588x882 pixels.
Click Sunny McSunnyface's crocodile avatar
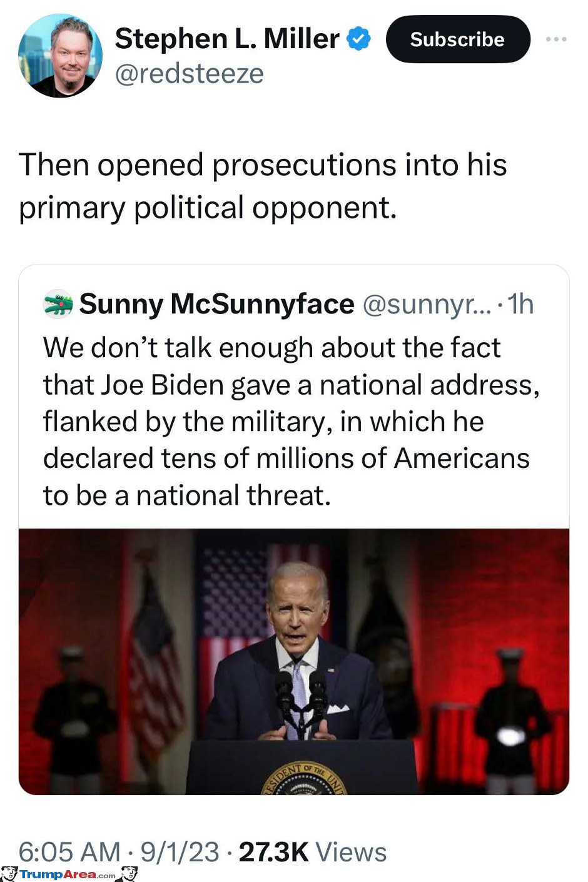(x=58, y=304)
